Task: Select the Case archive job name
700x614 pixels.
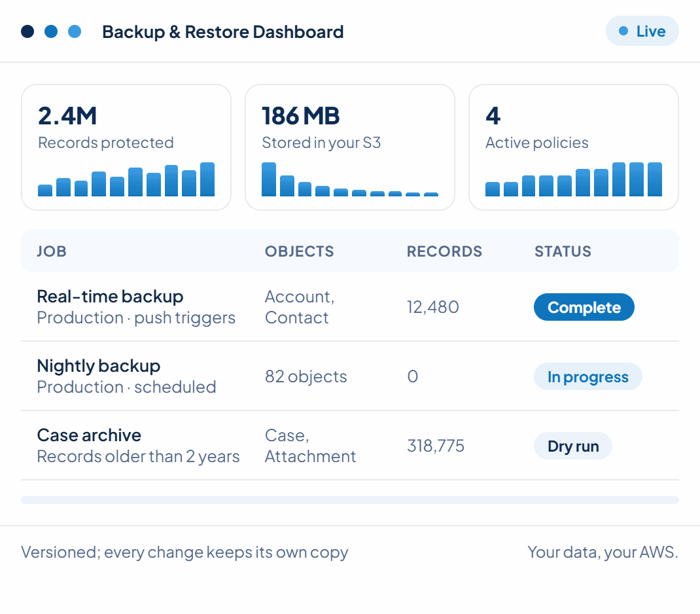Action: (89, 435)
